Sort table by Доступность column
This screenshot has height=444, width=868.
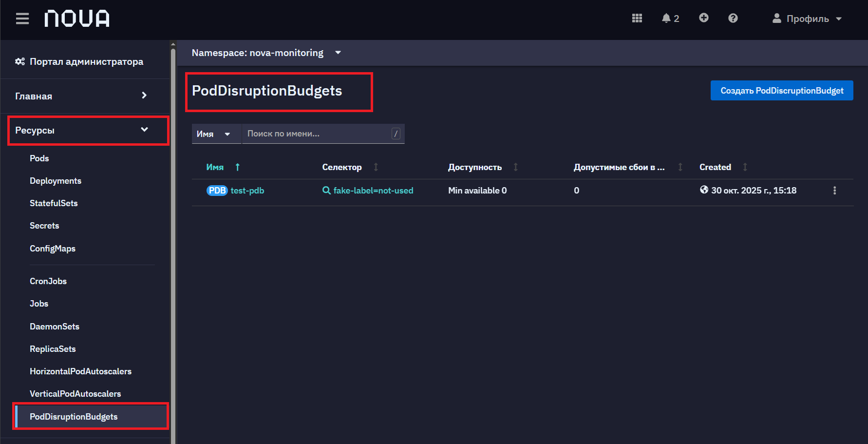[x=483, y=167]
